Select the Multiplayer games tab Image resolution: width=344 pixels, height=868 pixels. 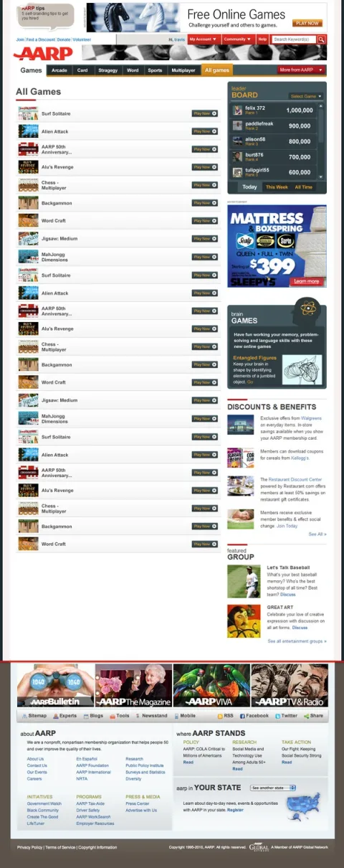click(x=183, y=70)
